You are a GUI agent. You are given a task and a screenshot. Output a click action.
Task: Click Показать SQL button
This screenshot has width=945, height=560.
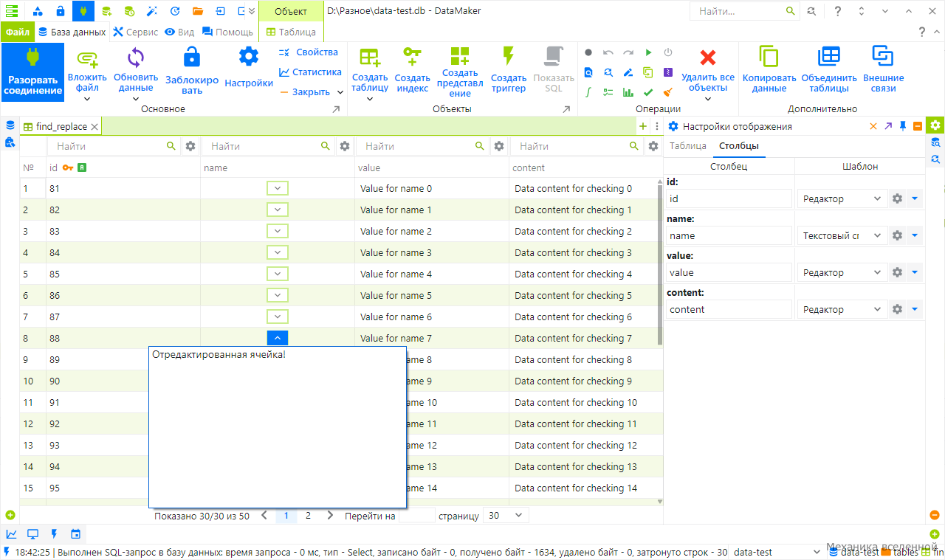click(x=554, y=72)
